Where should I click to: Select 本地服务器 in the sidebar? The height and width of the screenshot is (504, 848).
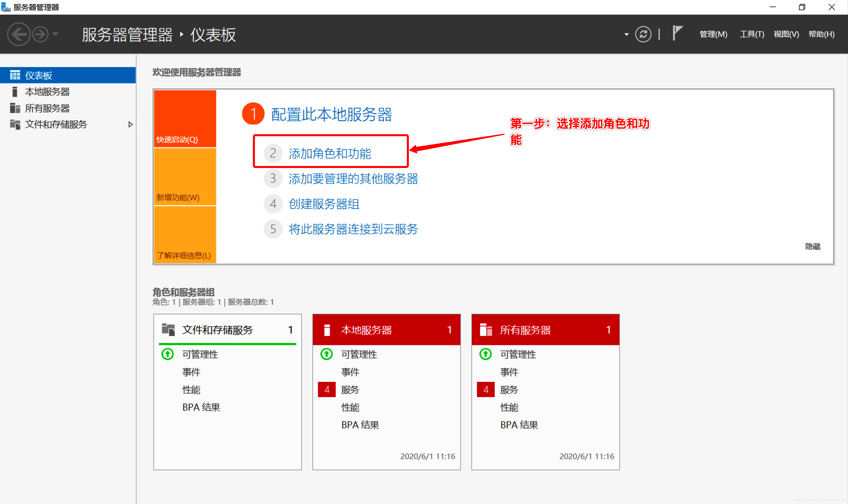(x=68, y=91)
